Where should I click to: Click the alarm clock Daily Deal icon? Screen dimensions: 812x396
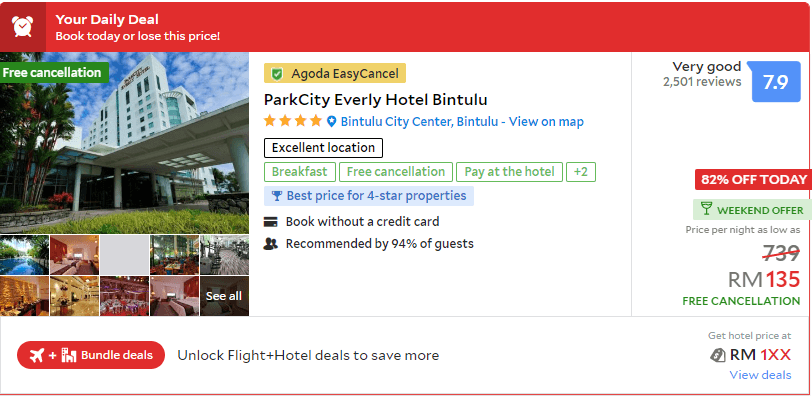[23, 26]
